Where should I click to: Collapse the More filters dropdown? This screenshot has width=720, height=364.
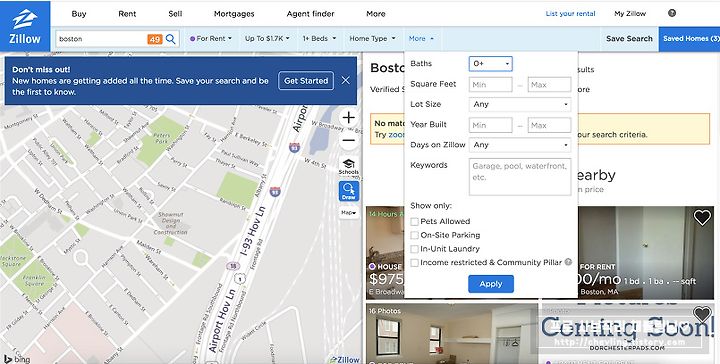tap(421, 39)
